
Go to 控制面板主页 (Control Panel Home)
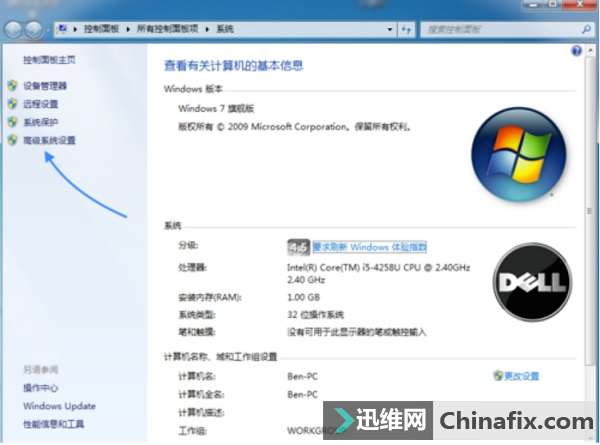pyautogui.click(x=49, y=60)
